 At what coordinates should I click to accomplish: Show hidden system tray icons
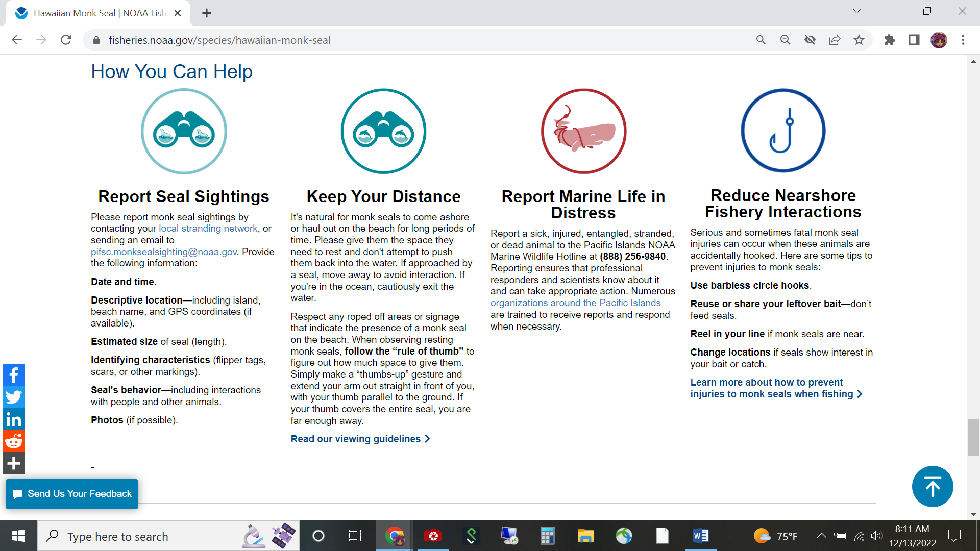(821, 536)
